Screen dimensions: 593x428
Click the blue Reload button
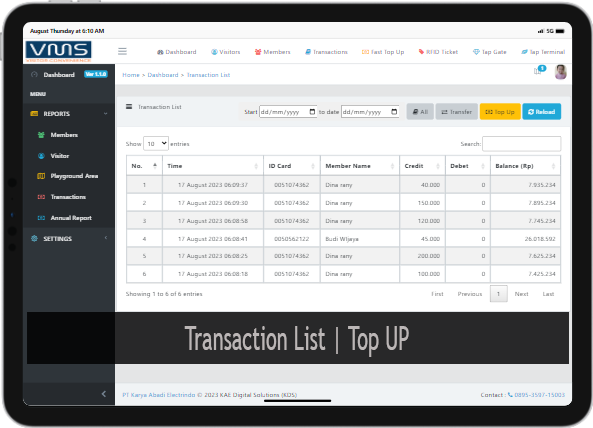click(x=542, y=112)
